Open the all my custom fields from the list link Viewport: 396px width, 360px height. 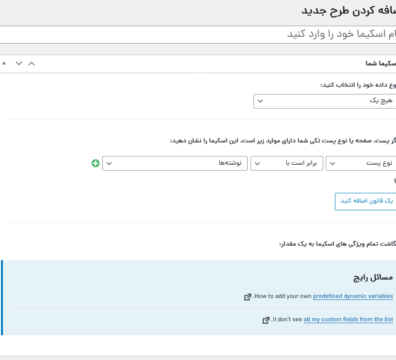(x=348, y=319)
